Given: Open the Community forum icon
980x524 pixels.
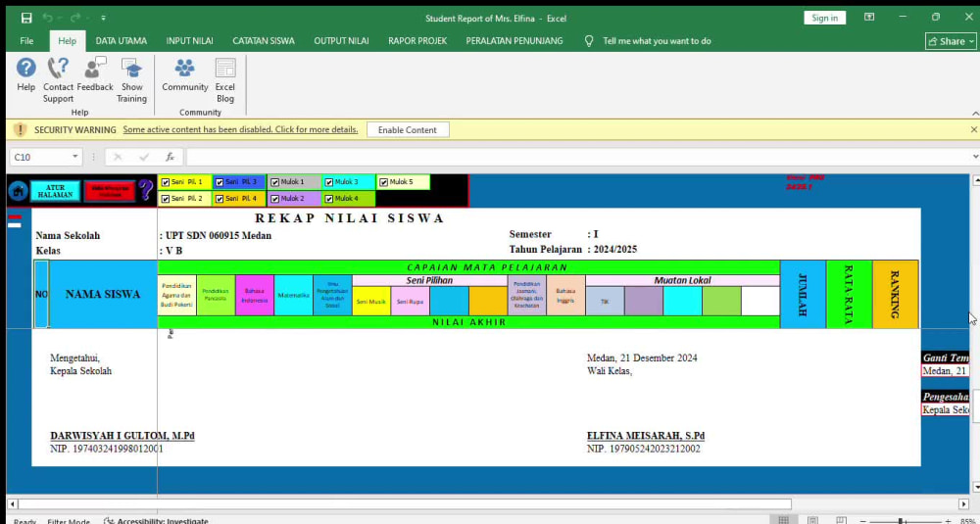Looking at the screenshot, I should pos(184,68).
